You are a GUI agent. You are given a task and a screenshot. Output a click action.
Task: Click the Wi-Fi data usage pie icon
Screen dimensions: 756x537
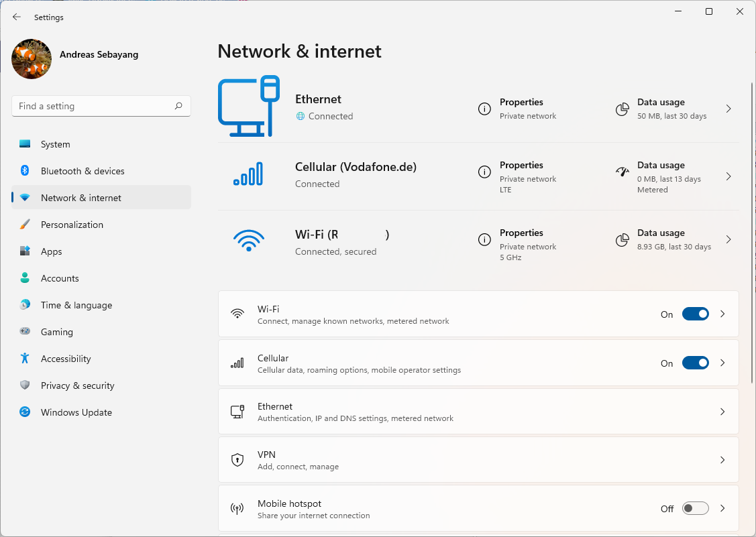(x=623, y=239)
